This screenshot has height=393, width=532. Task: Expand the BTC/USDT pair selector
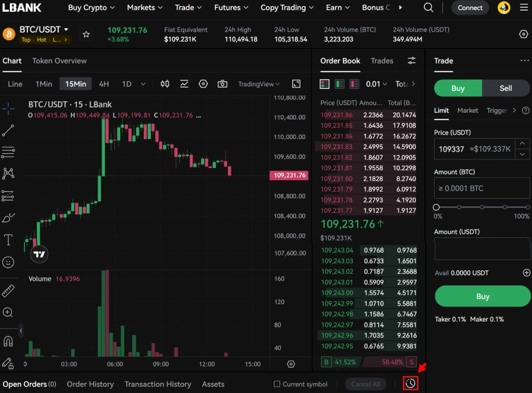tap(44, 30)
